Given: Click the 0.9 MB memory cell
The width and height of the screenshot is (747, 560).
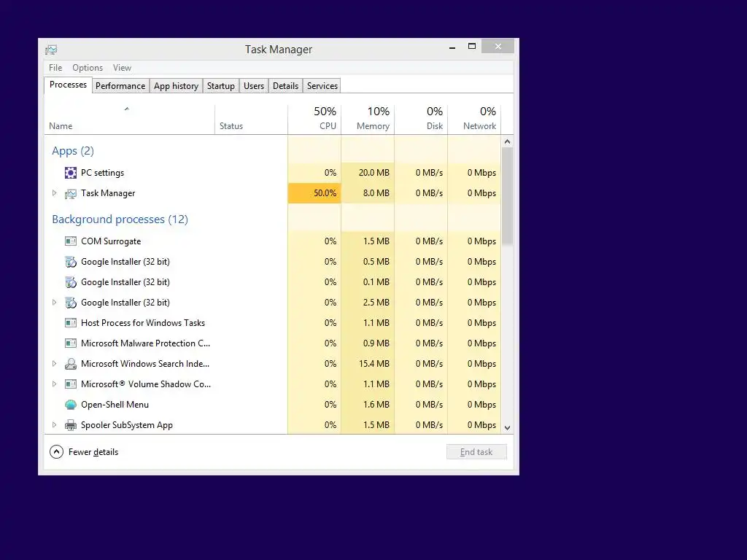Looking at the screenshot, I should pyautogui.click(x=368, y=343).
